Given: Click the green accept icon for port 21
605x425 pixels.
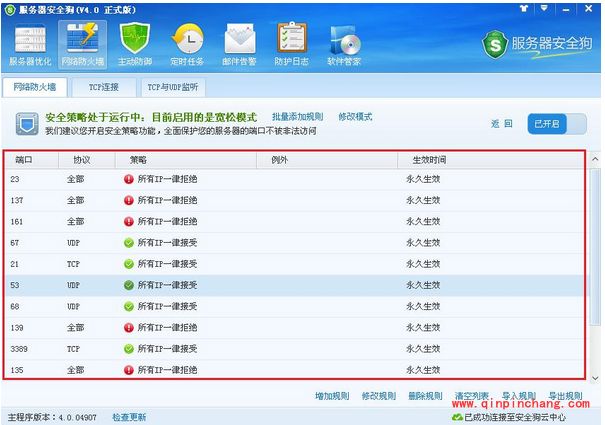Looking at the screenshot, I should click(x=128, y=264).
